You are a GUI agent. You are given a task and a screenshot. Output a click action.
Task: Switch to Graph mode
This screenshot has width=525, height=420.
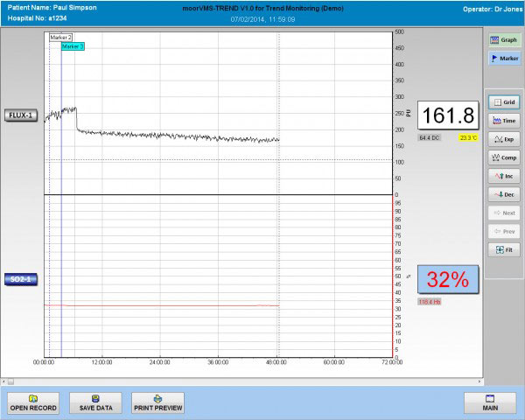click(503, 40)
